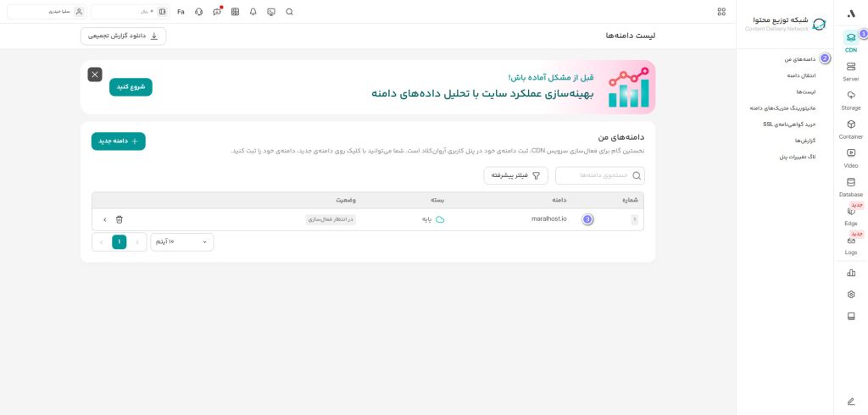
Task: Open the settings gear icon in sidebar
Action: click(851, 295)
